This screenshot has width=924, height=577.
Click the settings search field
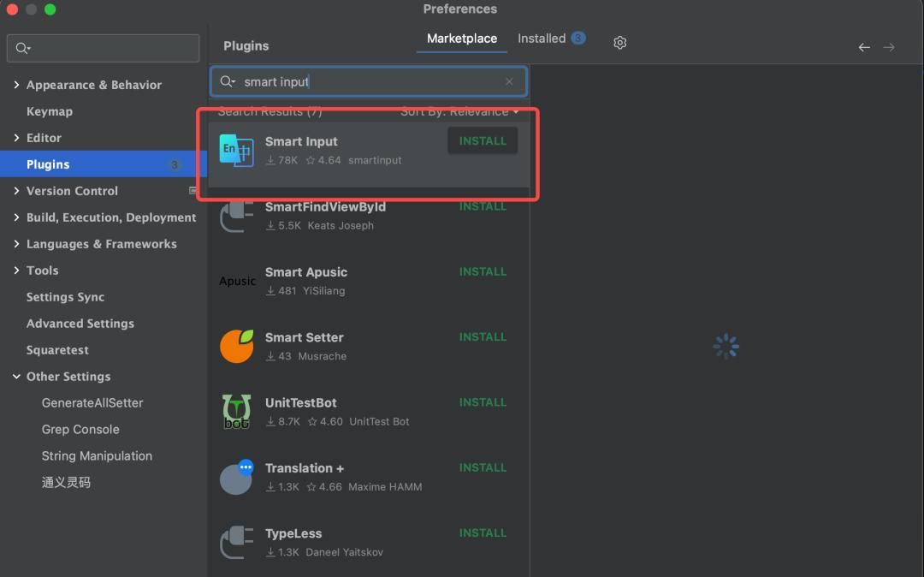(x=103, y=48)
